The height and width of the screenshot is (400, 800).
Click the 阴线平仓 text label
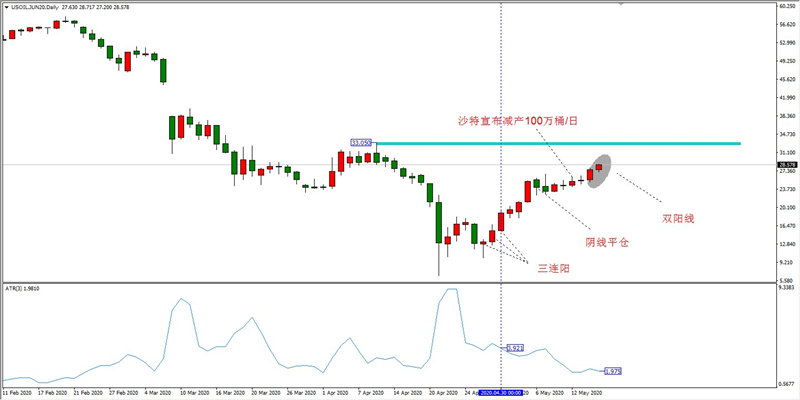click(x=607, y=243)
